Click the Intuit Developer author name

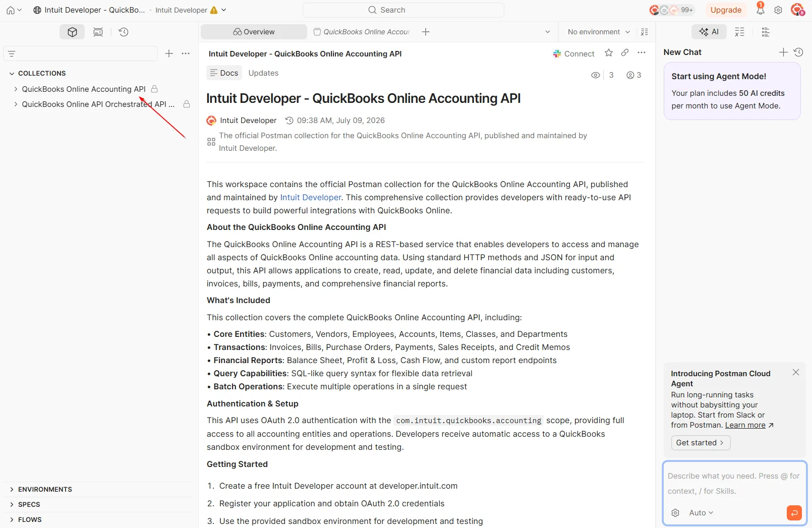248,121
